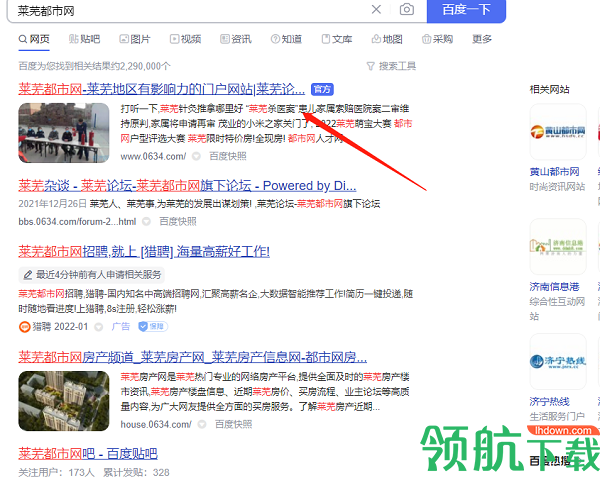
Task: Open 百度快照 for www.0634.com
Action: 228,156
